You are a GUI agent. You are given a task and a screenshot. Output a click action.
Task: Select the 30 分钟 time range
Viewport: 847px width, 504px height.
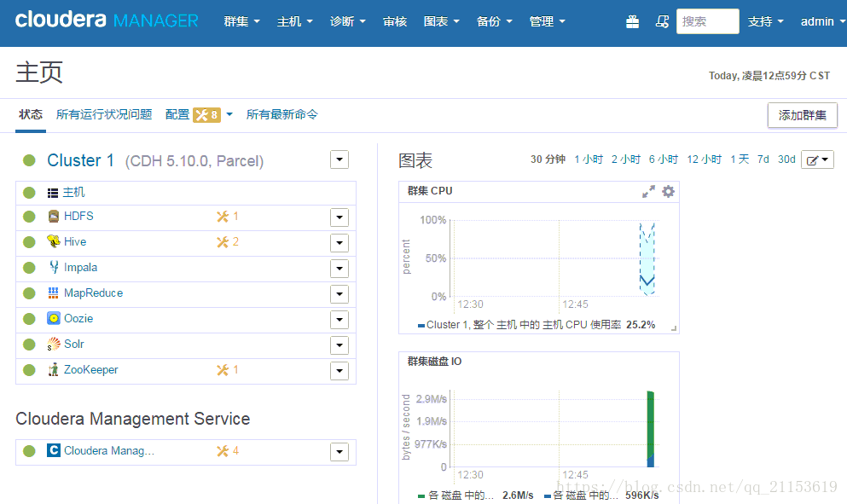[548, 159]
